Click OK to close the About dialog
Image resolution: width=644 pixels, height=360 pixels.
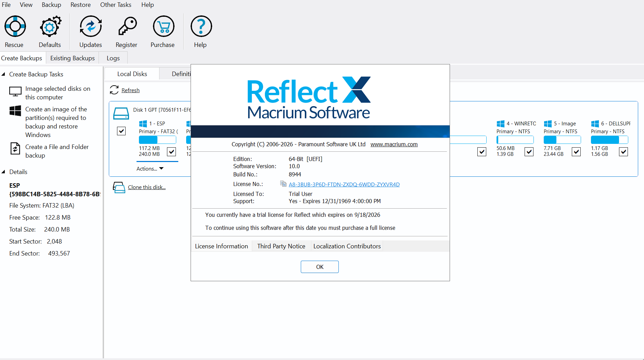(x=320, y=267)
